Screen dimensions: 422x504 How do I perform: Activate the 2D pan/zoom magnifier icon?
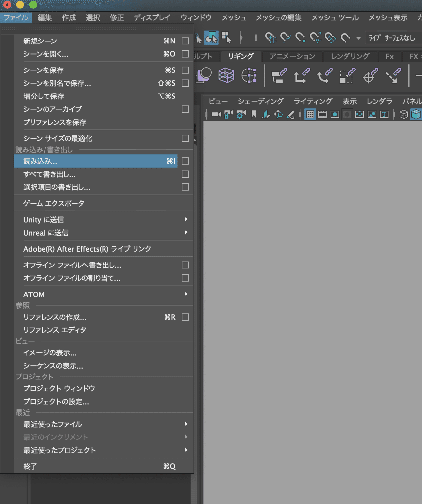point(279,114)
